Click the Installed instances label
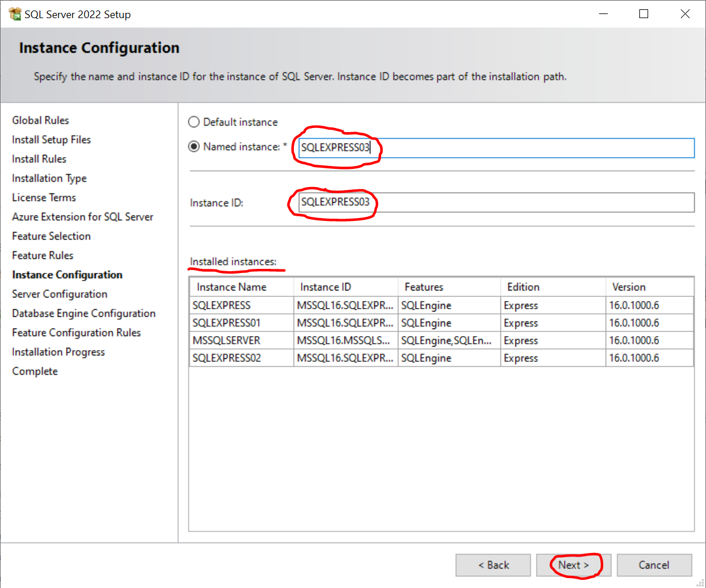This screenshot has width=706, height=588. pyautogui.click(x=233, y=262)
